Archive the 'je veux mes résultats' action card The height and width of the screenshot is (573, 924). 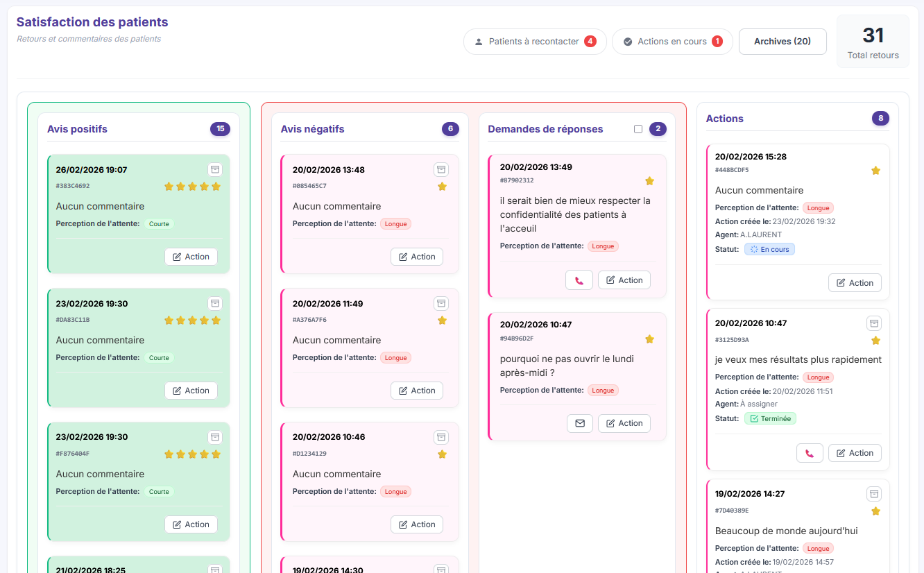point(874,323)
